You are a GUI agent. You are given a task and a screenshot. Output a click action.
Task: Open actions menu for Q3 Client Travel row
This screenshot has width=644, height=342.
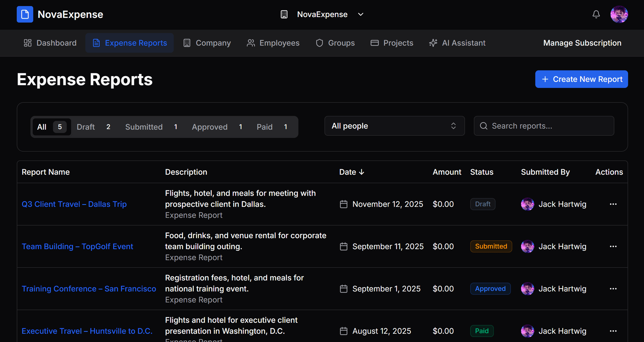(613, 204)
